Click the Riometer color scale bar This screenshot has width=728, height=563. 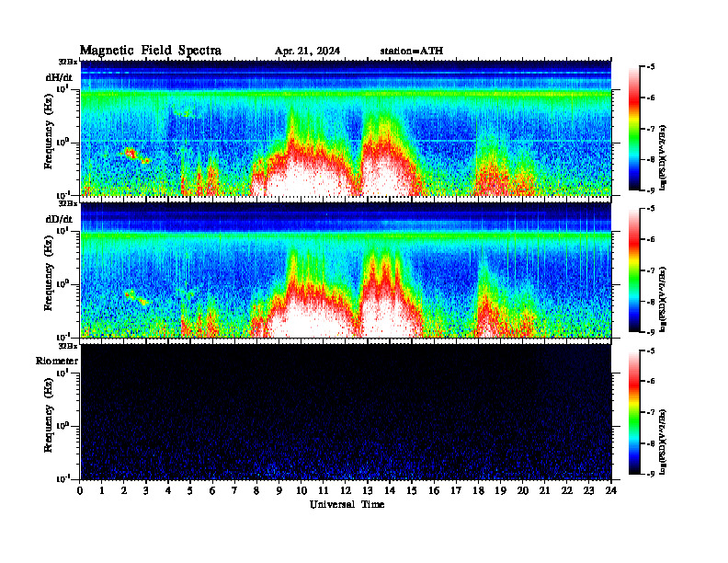pyautogui.click(x=633, y=412)
